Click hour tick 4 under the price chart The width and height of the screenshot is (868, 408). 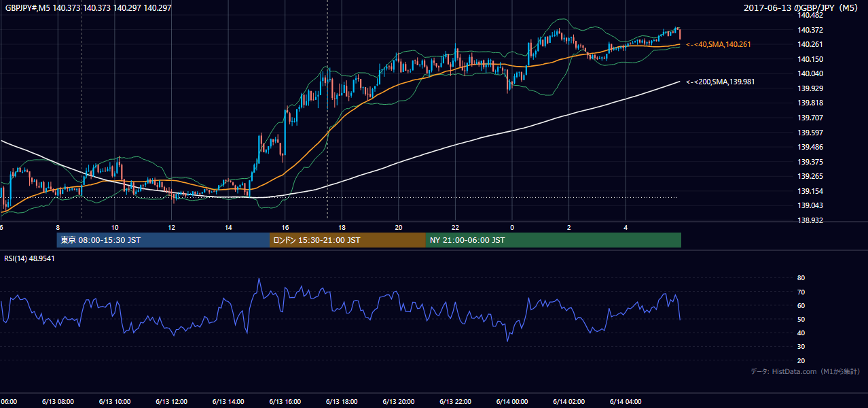[626, 227]
